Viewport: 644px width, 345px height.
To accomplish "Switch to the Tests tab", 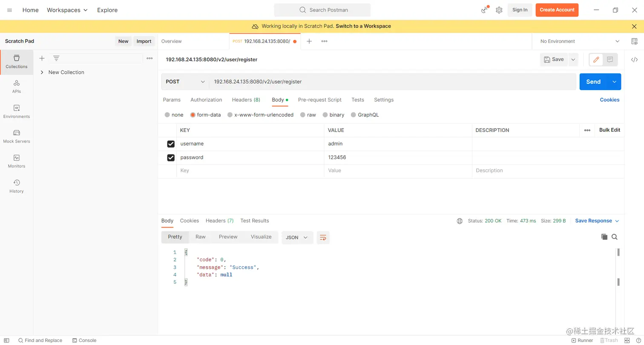I will coord(358,100).
